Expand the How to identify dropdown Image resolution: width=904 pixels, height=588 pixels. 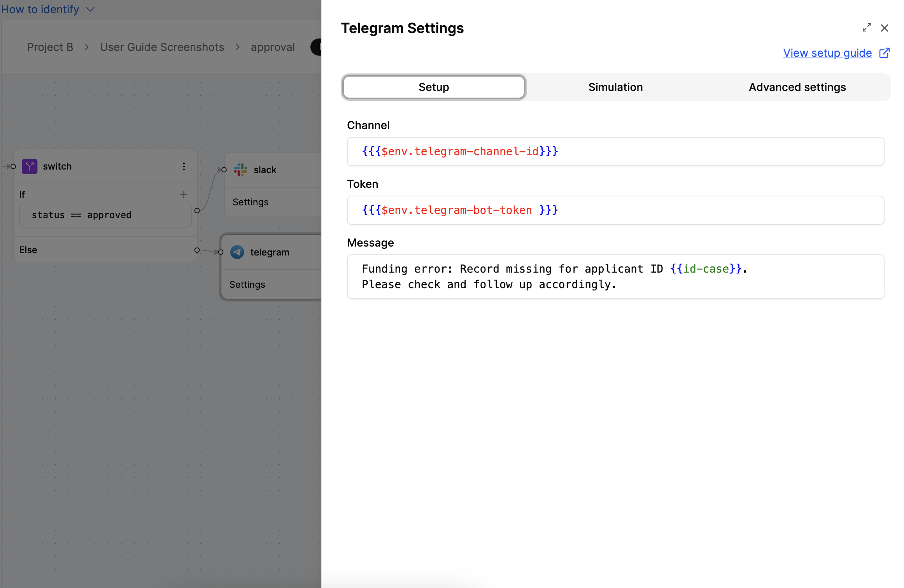click(x=48, y=9)
